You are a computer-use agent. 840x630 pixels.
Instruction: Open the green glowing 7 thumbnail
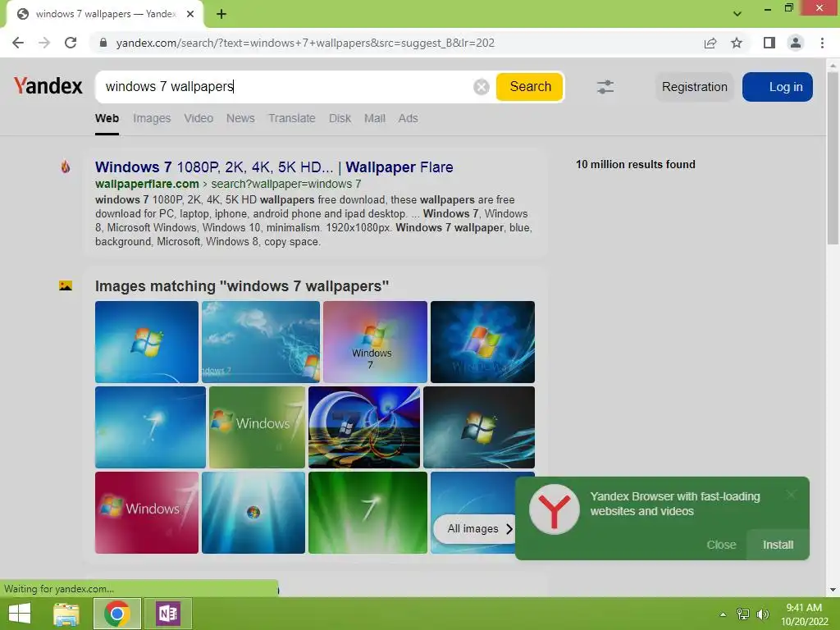point(368,513)
